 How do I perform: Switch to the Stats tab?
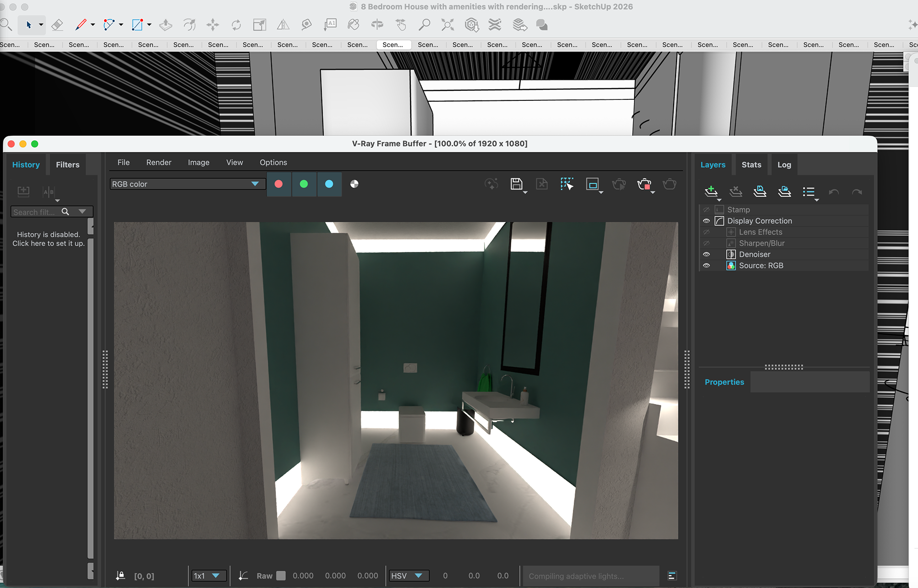point(751,164)
